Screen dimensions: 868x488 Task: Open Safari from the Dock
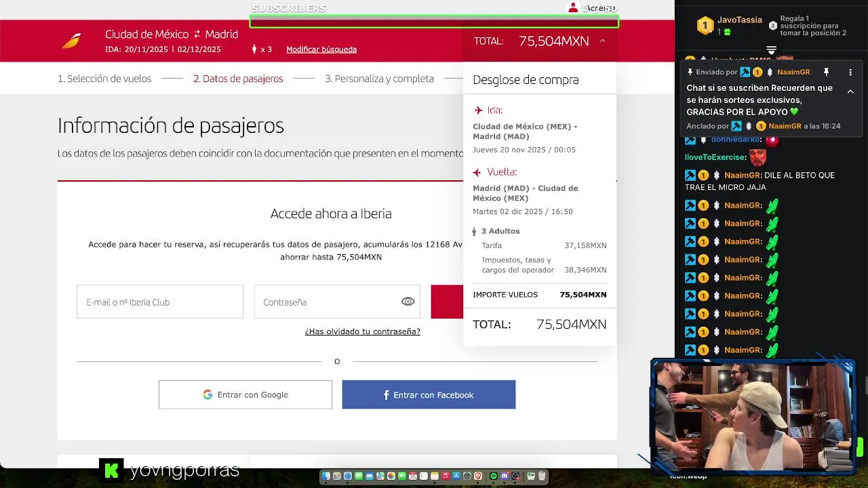click(348, 476)
